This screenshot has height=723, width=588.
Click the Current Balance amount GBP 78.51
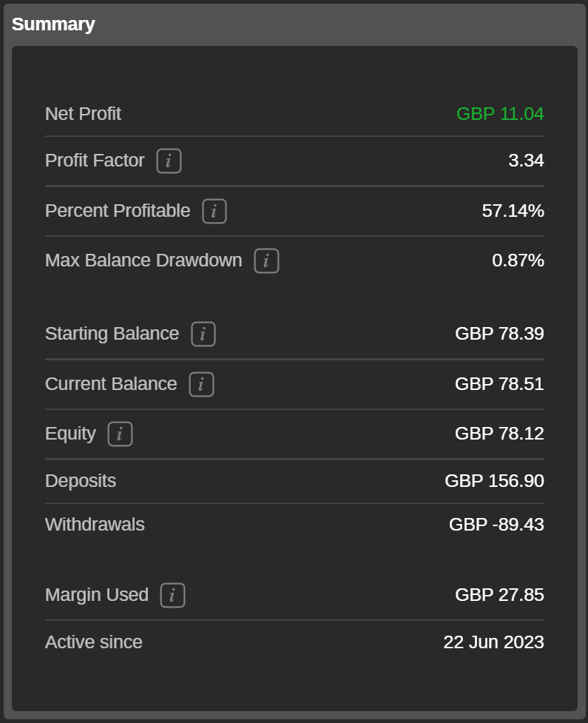pos(499,384)
